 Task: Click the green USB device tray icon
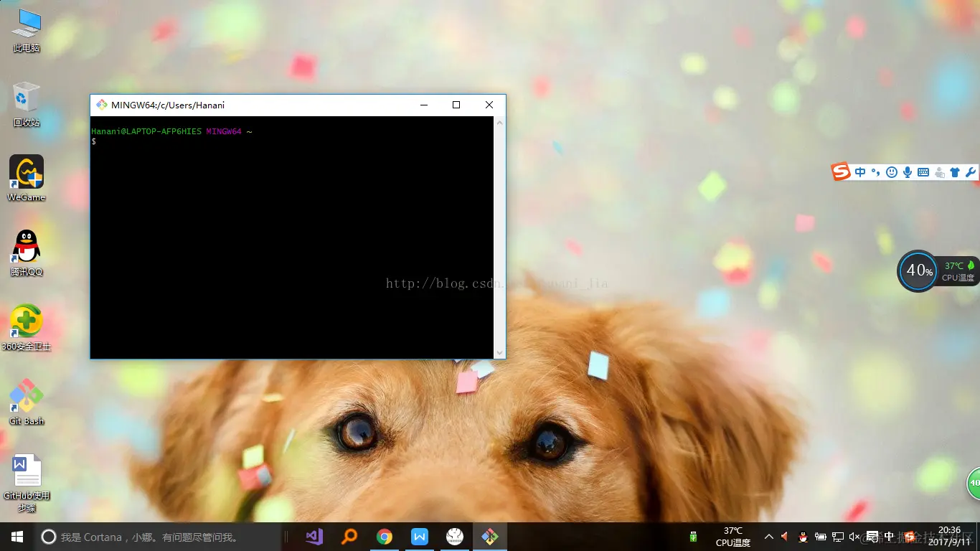(693, 537)
